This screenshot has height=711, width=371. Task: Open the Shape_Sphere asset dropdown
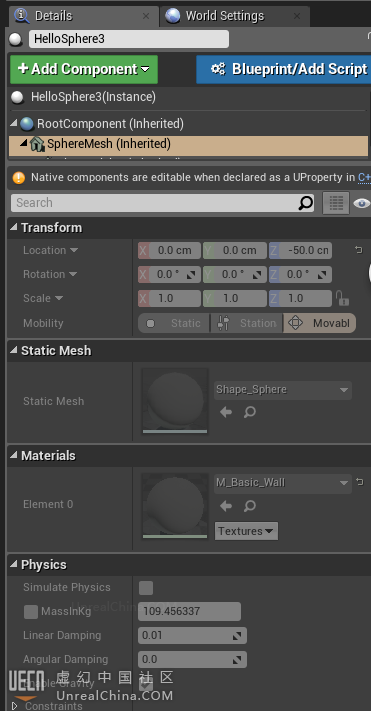pos(283,390)
